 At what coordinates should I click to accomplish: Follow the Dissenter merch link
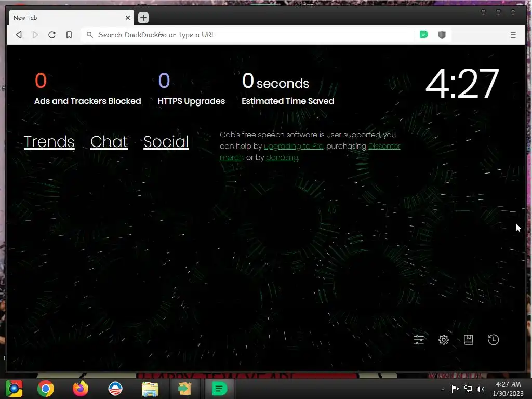pos(384,146)
